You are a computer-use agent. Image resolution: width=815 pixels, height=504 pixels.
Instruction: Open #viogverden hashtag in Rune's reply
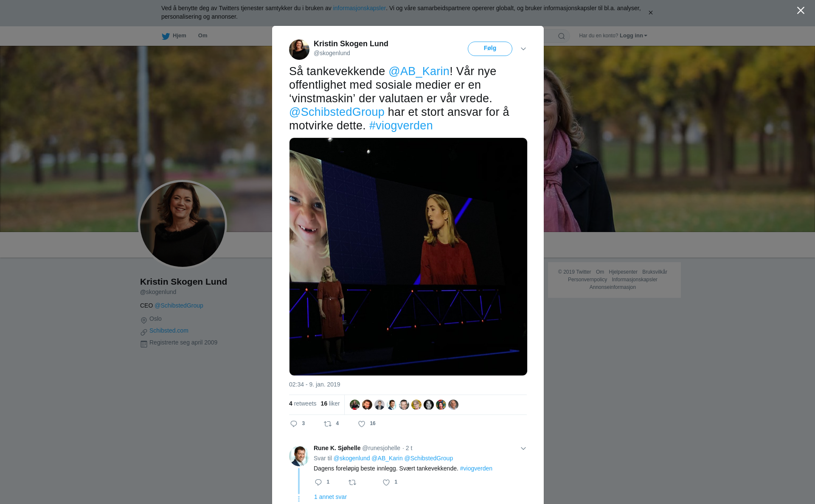pyautogui.click(x=476, y=468)
